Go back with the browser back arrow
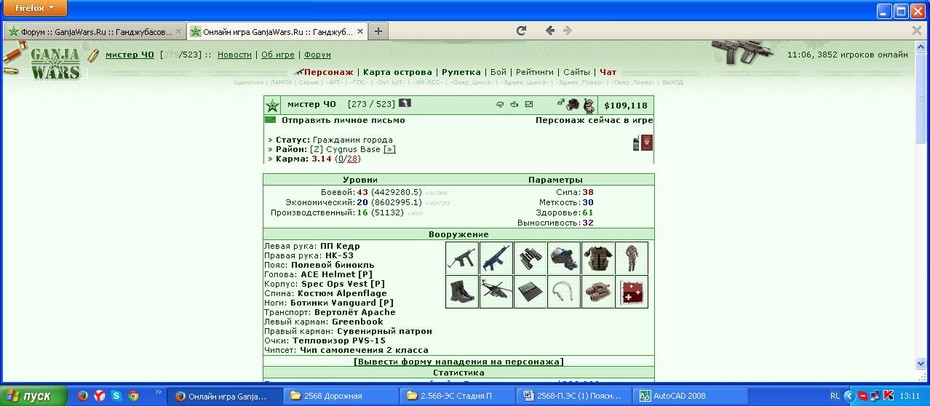The height and width of the screenshot is (406, 930). 550,31
